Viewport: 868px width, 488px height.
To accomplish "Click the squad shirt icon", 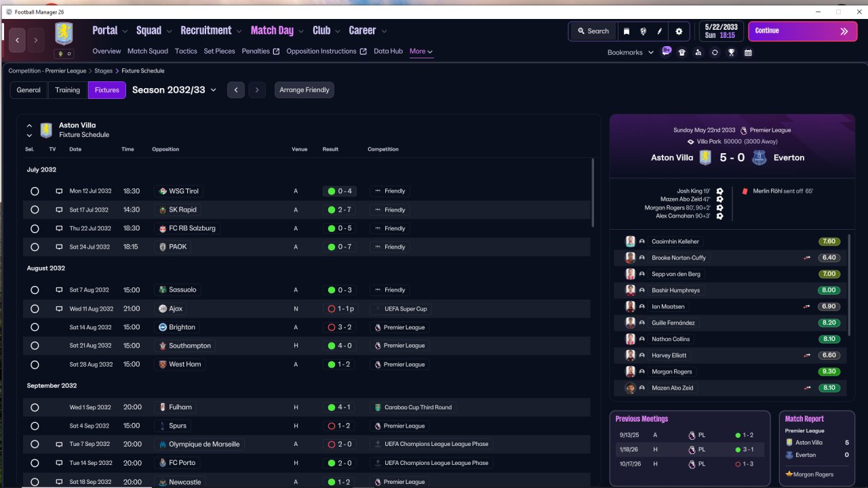I will [682, 52].
